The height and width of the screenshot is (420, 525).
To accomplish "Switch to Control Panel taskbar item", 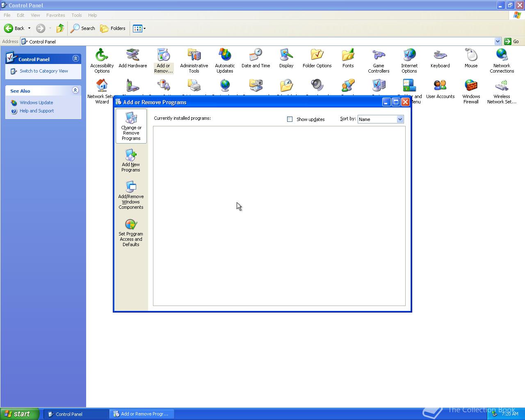I will pos(76,414).
